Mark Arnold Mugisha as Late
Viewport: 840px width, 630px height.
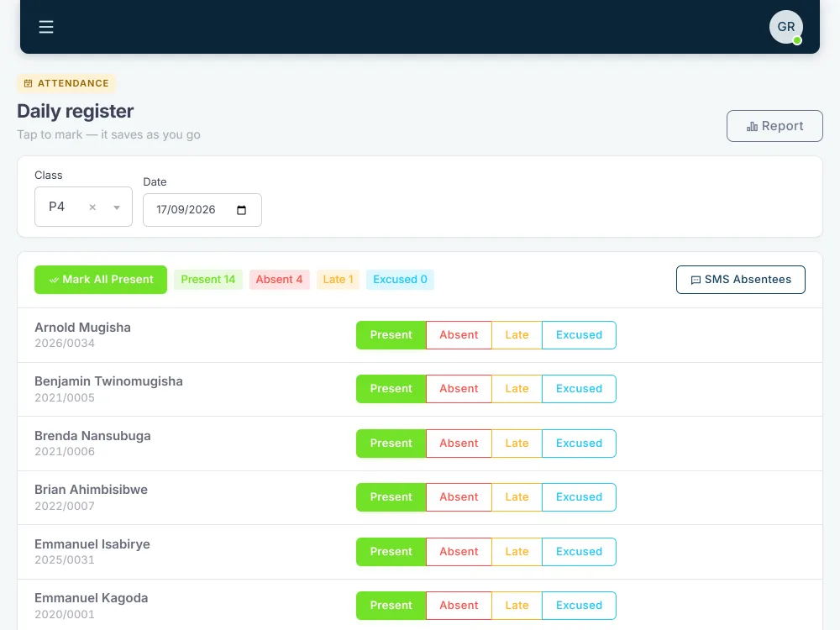tap(517, 335)
